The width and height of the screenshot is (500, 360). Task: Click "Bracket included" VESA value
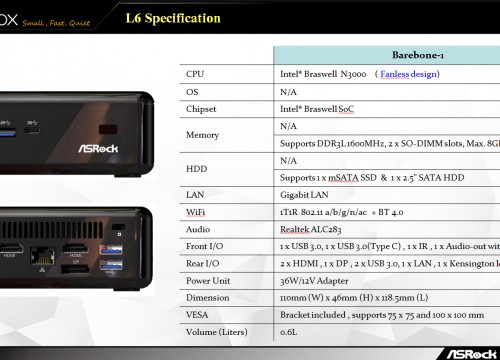click(x=382, y=315)
